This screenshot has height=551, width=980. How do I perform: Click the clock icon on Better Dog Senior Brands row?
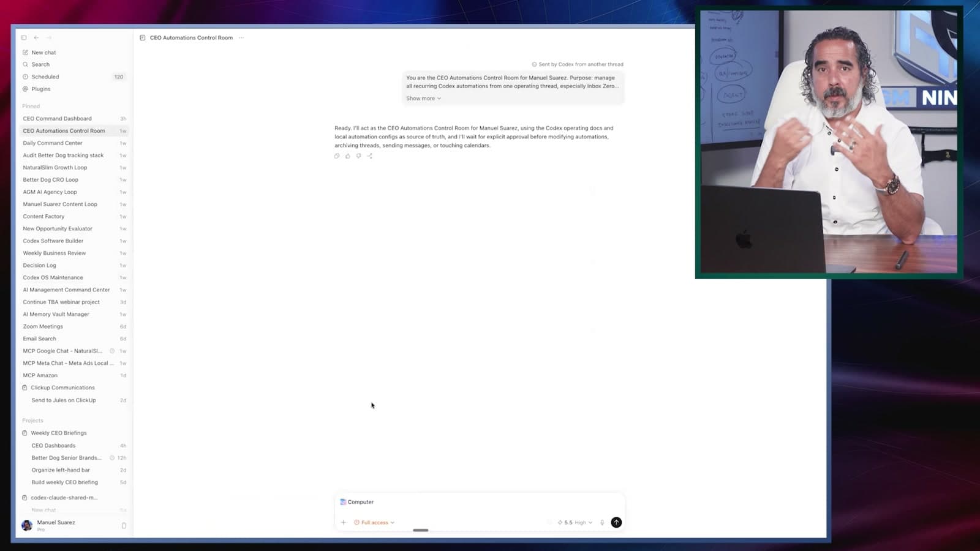(112, 458)
